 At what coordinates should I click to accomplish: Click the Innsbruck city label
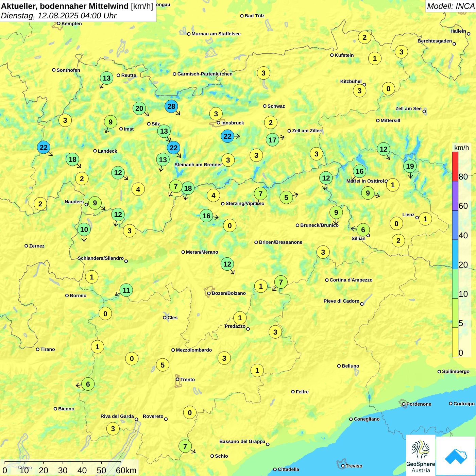(x=233, y=123)
